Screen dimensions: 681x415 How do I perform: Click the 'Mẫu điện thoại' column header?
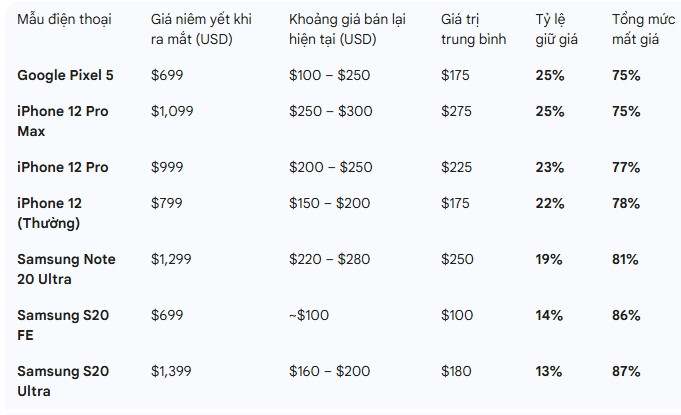coord(64,19)
